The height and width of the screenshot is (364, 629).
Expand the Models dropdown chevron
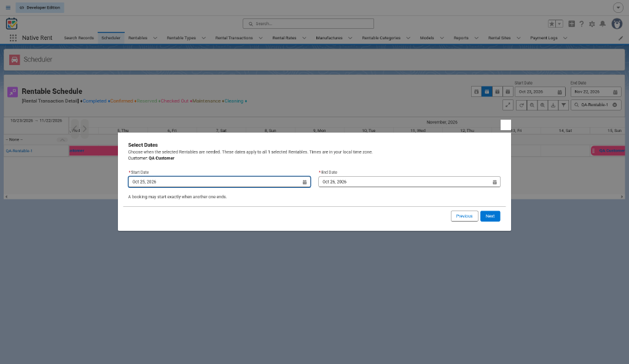click(442, 38)
